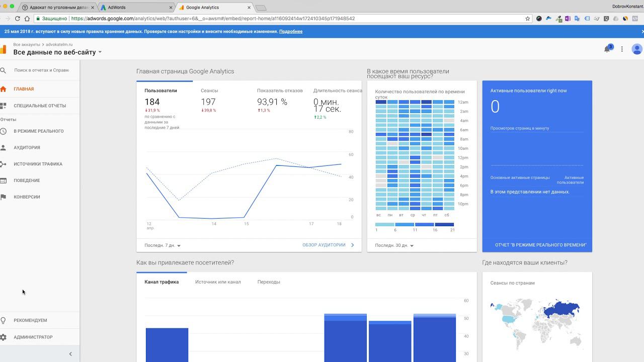Image resolution: width=644 pixels, height=362 pixels.
Task: Expand the Все данные по веб-сайту selector
Action: pos(57,52)
